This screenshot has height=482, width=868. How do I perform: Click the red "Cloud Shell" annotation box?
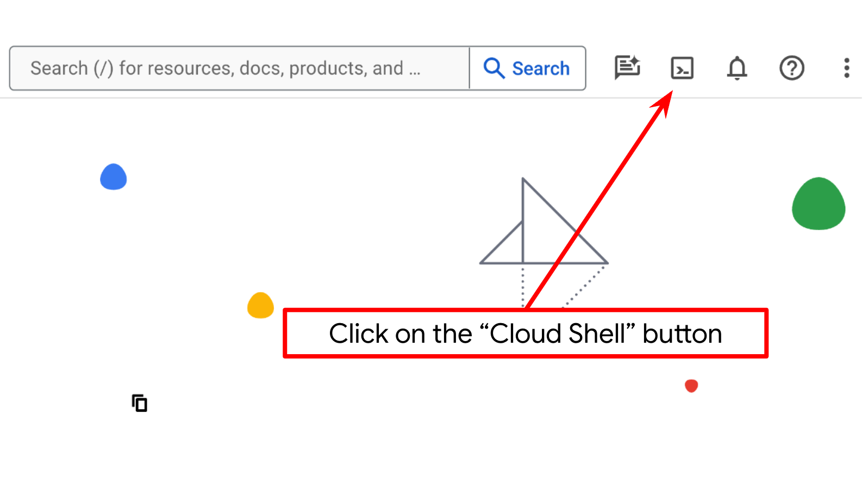(525, 333)
